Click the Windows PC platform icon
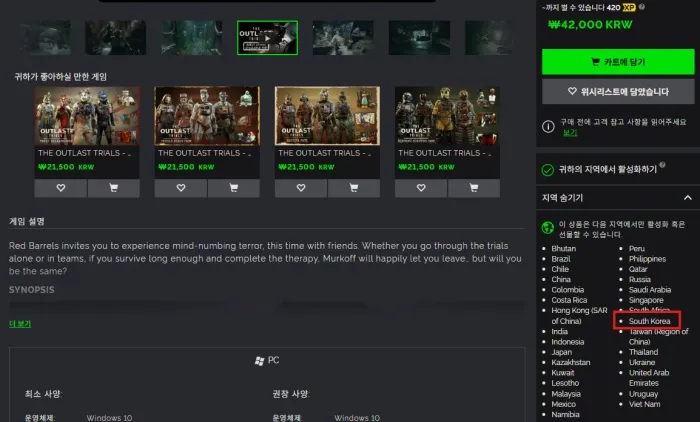Viewport: 700px width, 422px height. tap(259, 361)
